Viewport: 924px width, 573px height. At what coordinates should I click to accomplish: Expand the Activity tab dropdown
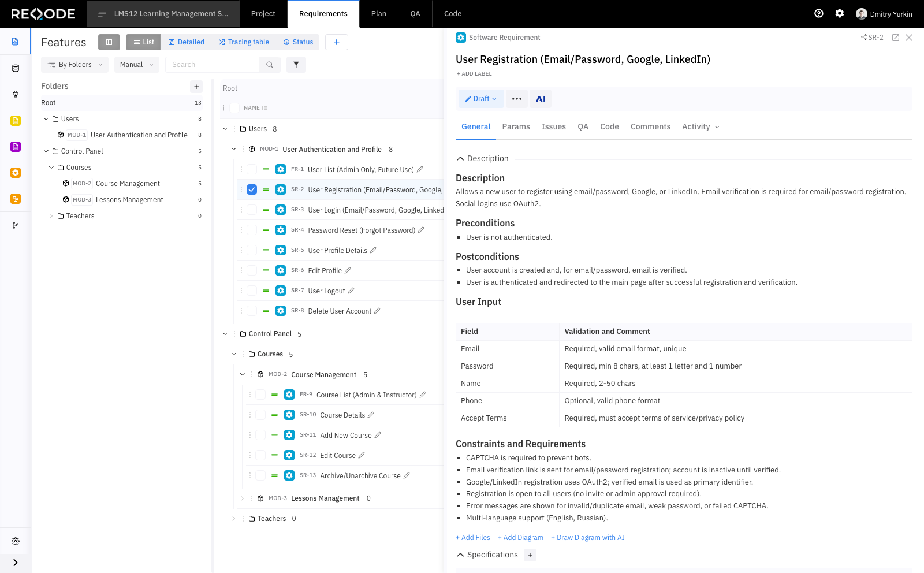717,127
